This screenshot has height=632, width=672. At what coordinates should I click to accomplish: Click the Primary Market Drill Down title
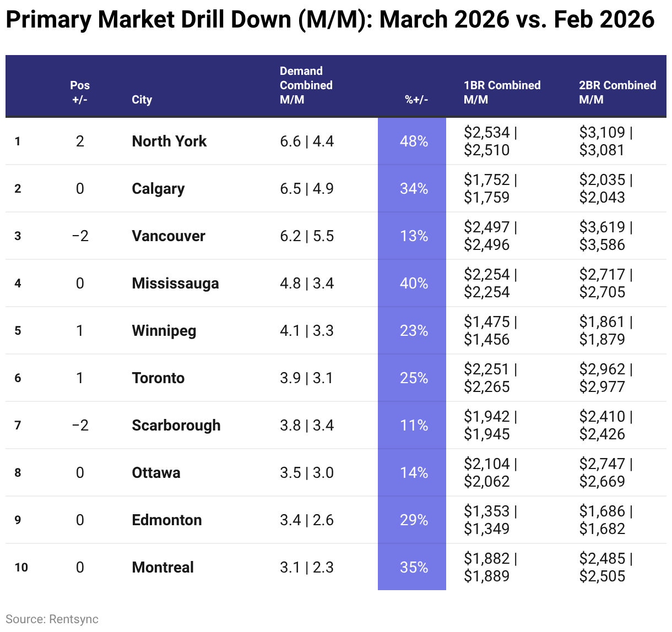coord(329,20)
